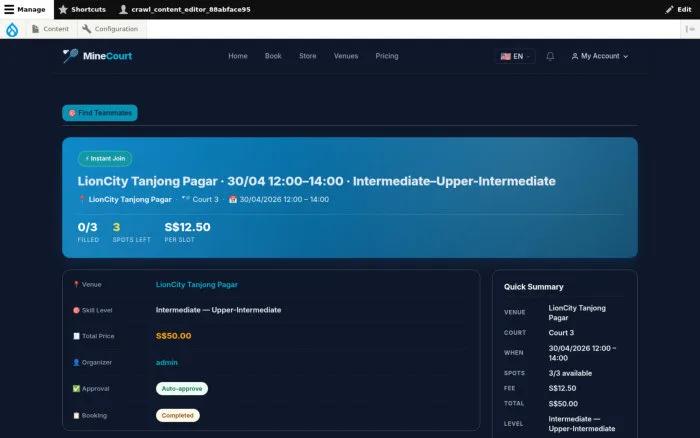Expand the EN language dropdown

tap(515, 56)
